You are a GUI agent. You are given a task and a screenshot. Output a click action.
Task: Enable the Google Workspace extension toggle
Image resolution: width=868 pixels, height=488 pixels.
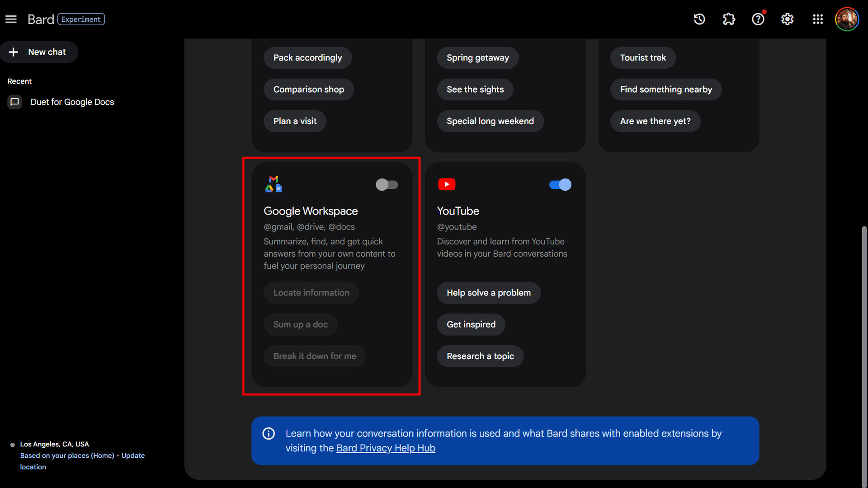pyautogui.click(x=387, y=185)
